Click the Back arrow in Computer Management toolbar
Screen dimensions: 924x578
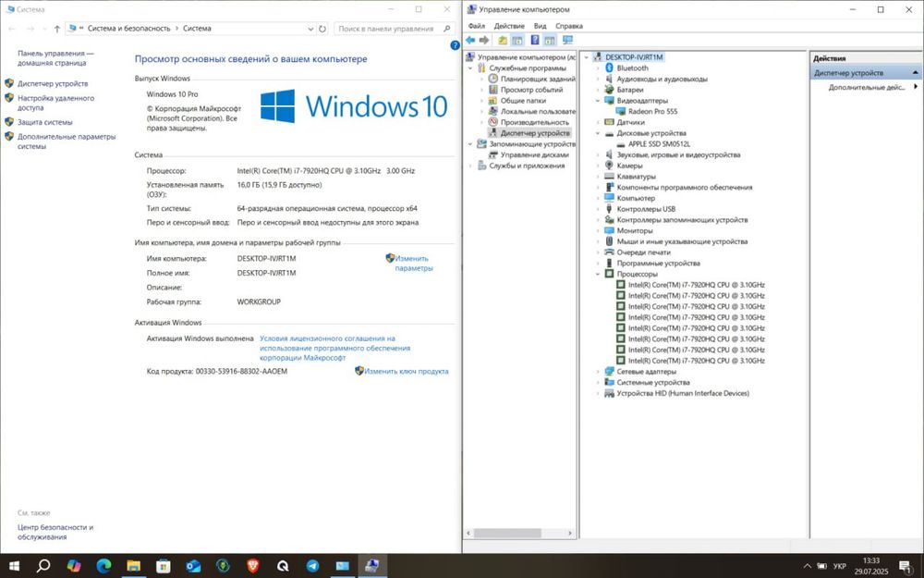[470, 40]
